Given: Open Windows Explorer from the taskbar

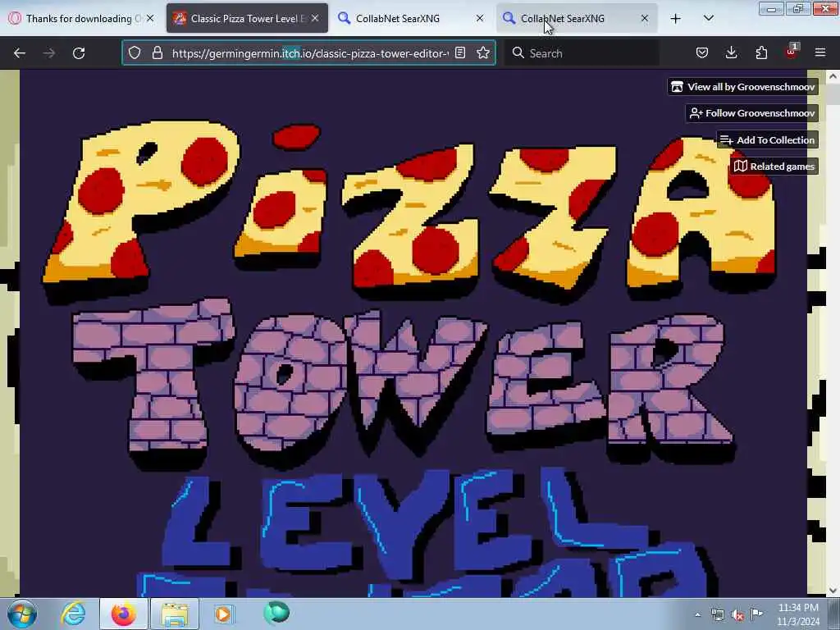Looking at the screenshot, I should coord(174,614).
